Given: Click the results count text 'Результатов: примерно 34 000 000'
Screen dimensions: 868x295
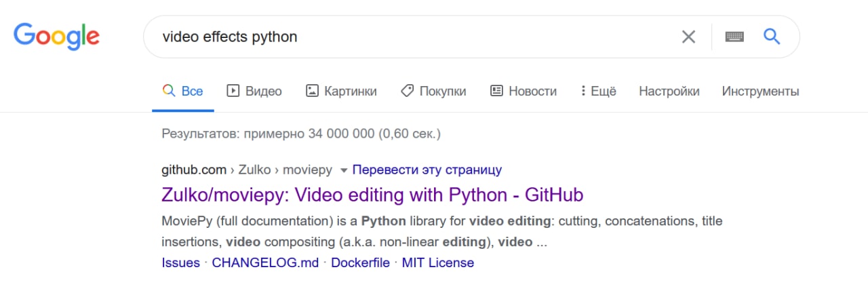Looking at the screenshot, I should pyautogui.click(x=268, y=134).
